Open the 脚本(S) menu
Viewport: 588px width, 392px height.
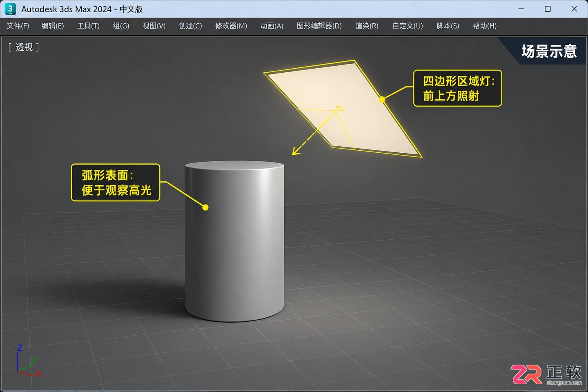point(448,26)
